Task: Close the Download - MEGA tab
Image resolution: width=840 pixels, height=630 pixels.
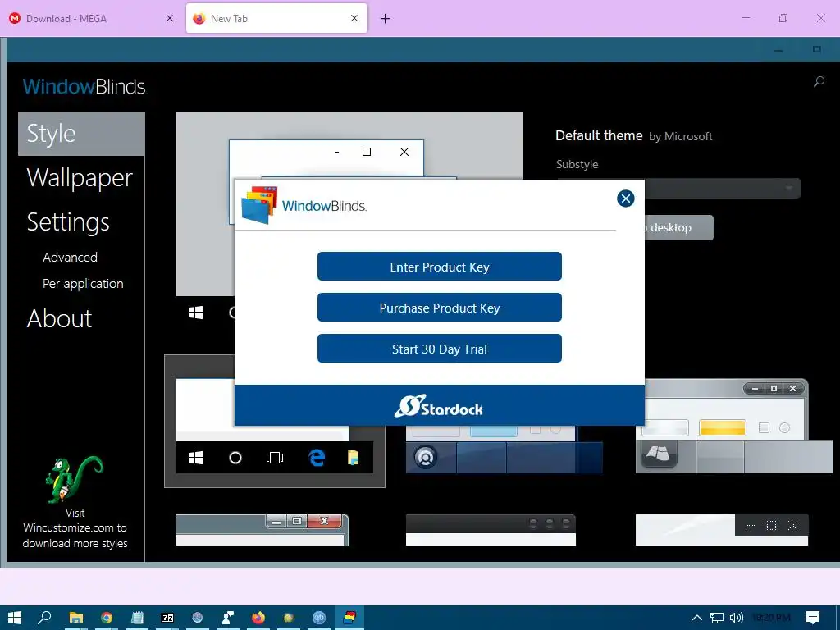Action: point(170,18)
